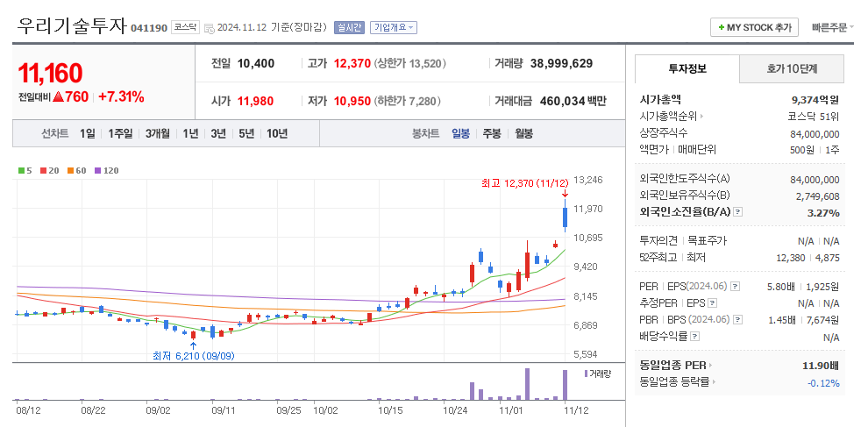Click the calendar clock icon beside the date
Viewport: 868px width, 427px height.
pos(210,28)
